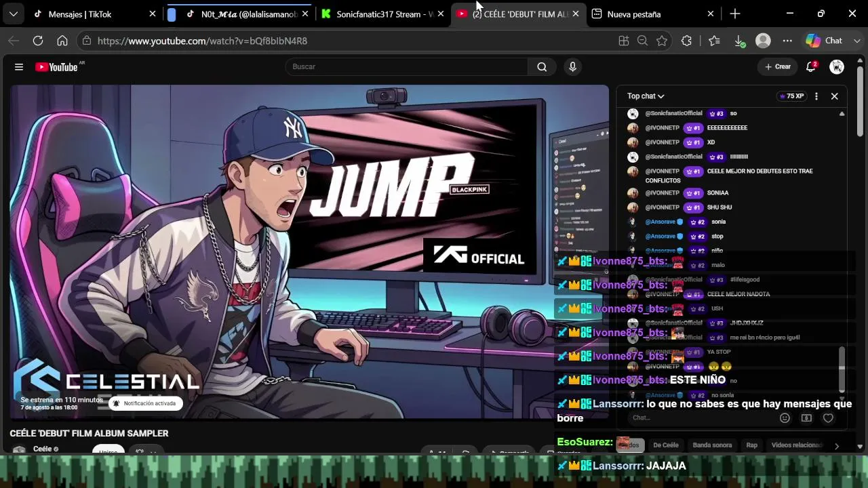This screenshot has width=868, height=488.
Task: Switch to the Mensajes | TikTok tab
Action: (94, 14)
